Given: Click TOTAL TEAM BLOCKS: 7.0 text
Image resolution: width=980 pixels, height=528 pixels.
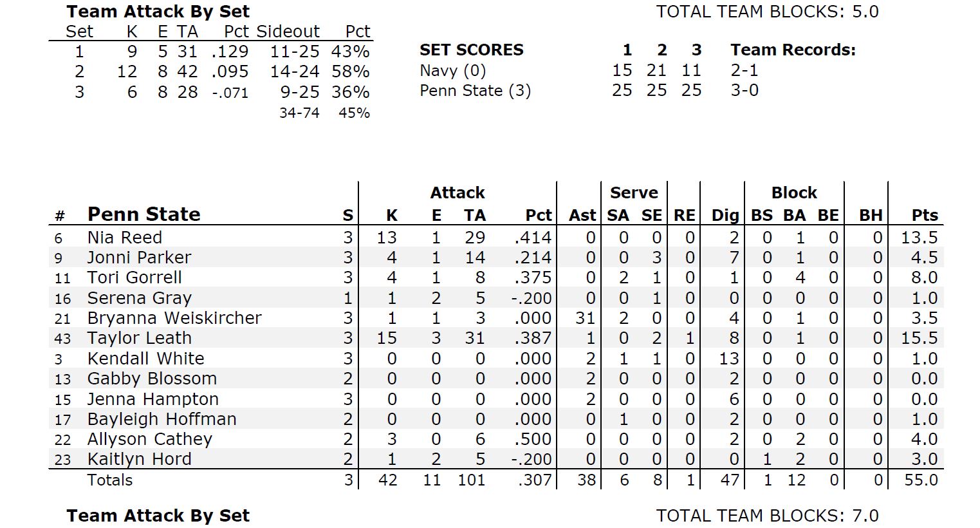Looking at the screenshot, I should [767, 516].
